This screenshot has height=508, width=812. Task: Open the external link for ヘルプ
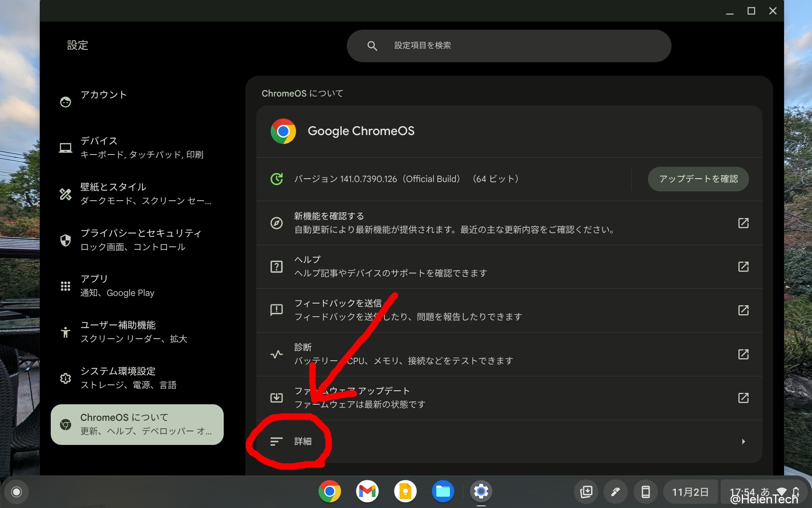click(x=743, y=267)
